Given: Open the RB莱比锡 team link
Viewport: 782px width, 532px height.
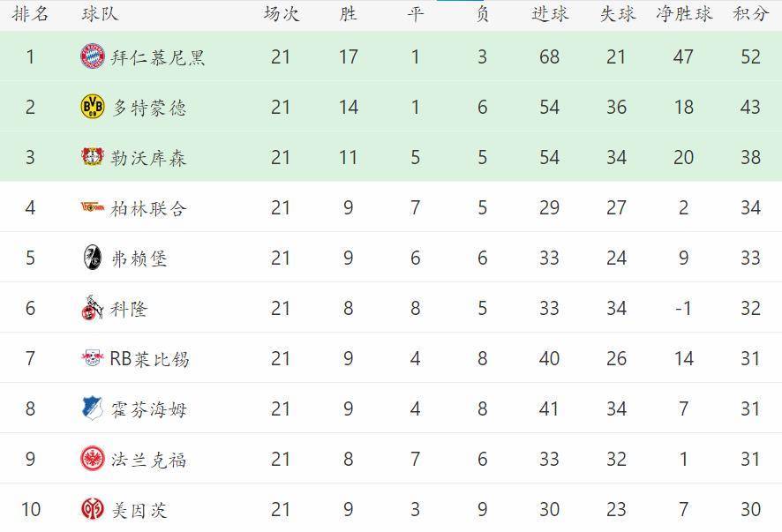Looking at the screenshot, I should (149, 358).
